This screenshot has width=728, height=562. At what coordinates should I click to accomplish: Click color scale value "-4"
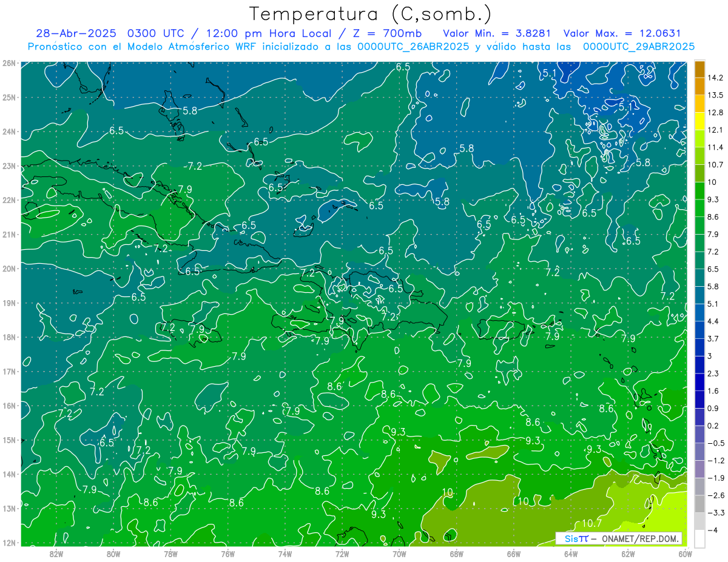[712, 530]
